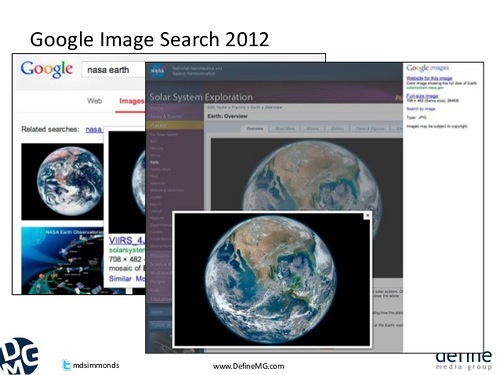Click the Twitter bird icon beside mdsimmonds
Viewport: 500px width, 375px height.
[66, 365]
